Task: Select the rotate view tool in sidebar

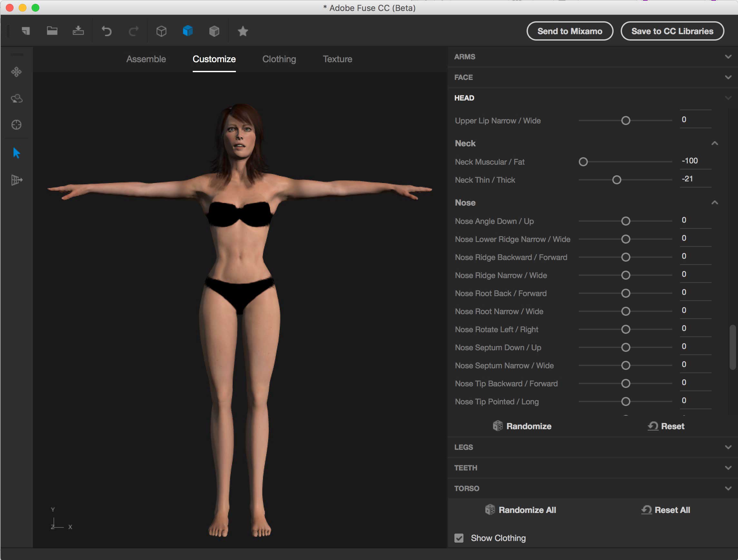Action: click(16, 98)
